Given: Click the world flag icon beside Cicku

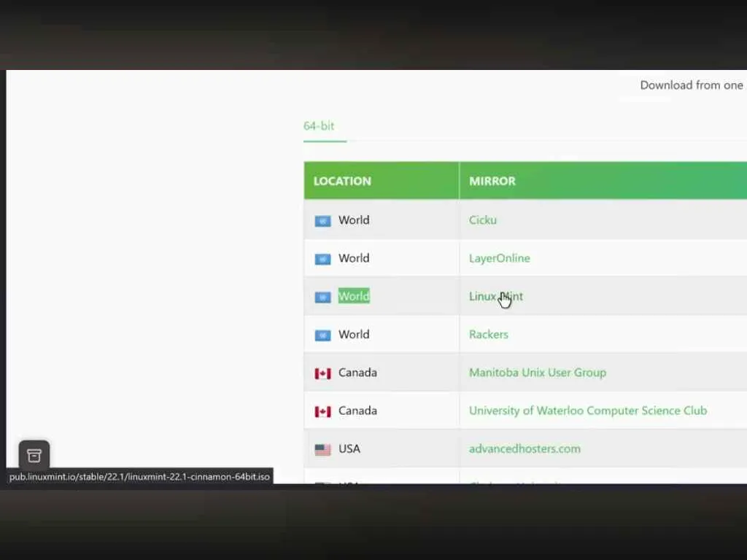Looking at the screenshot, I should [x=322, y=221].
